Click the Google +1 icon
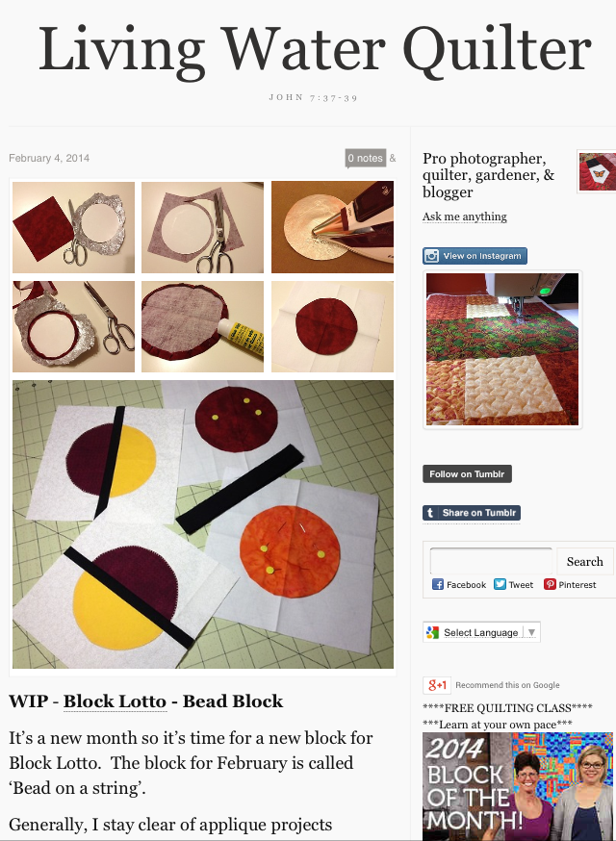 (437, 685)
